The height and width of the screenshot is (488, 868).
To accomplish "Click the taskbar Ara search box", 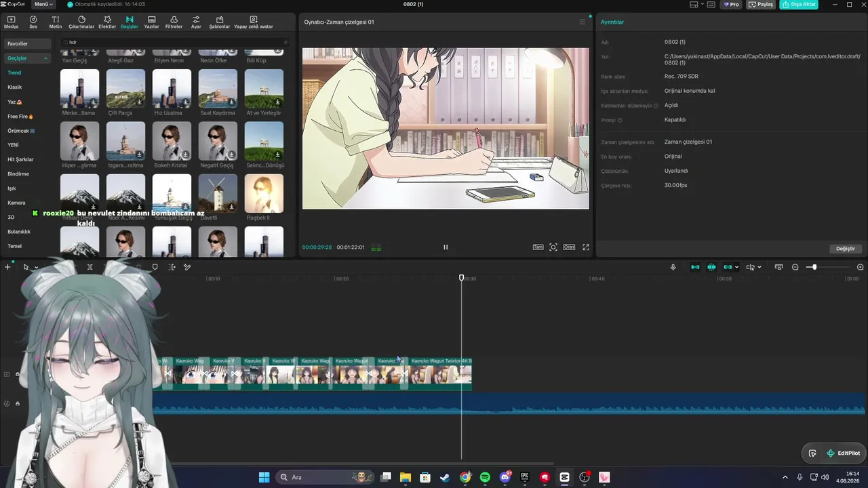I will click(x=325, y=477).
